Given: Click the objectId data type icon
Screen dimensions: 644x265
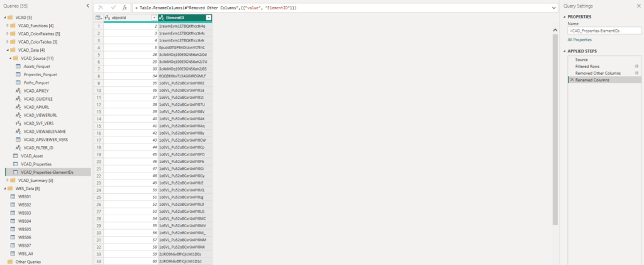Looking at the screenshot, I should tap(108, 18).
